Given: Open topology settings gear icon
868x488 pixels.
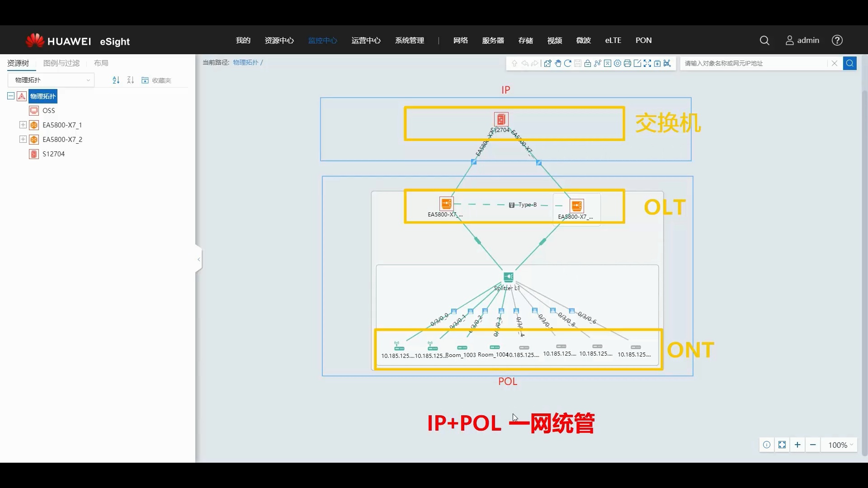Looking at the screenshot, I should point(618,63).
